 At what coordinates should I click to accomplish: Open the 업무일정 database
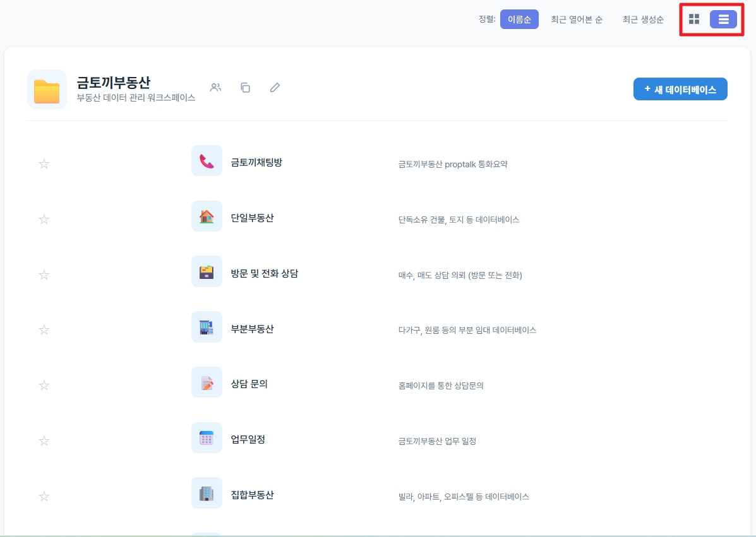(x=248, y=439)
